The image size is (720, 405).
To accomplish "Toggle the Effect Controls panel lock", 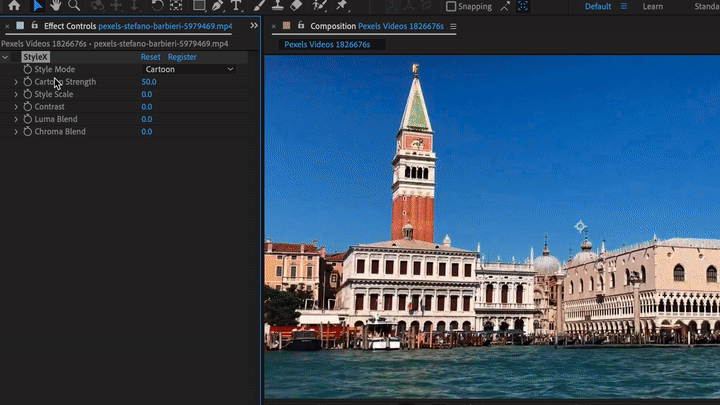I will click(34, 26).
